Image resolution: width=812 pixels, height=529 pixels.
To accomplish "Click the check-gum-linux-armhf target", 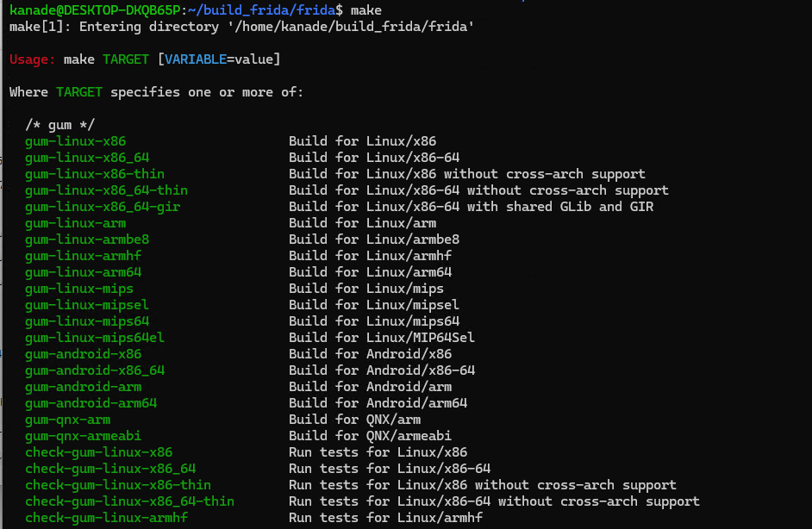I will tap(106, 518).
